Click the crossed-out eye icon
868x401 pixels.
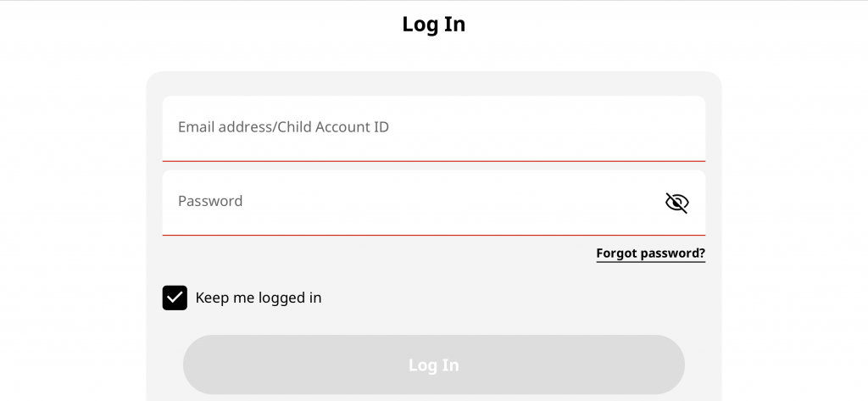676,203
